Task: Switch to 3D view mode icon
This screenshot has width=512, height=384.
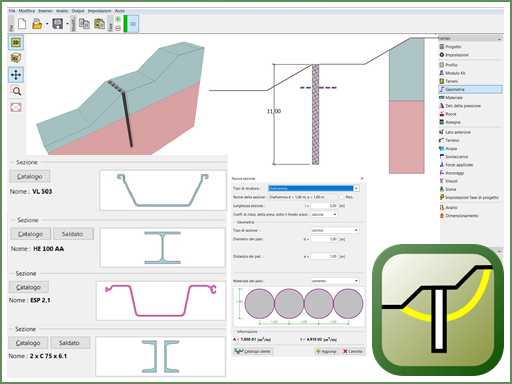Action: 16,58
